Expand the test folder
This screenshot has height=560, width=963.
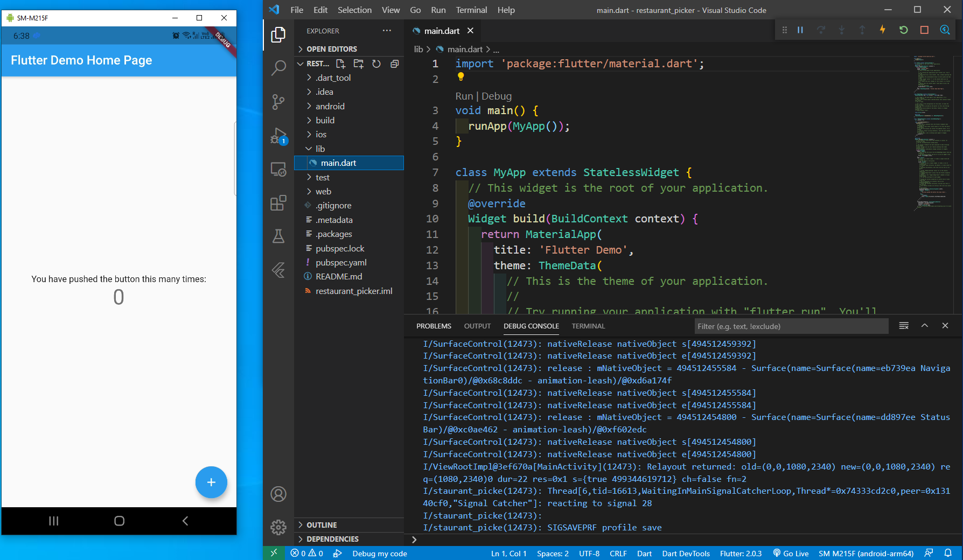[x=349, y=177]
